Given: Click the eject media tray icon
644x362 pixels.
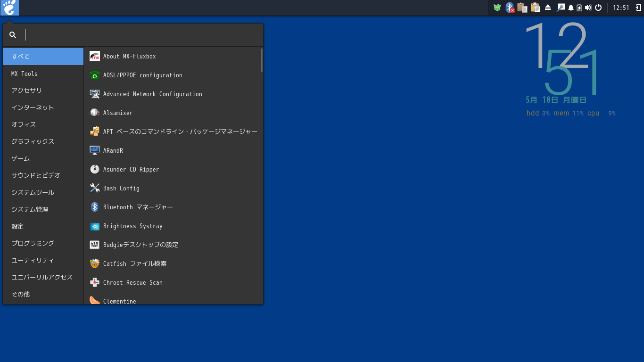Looking at the screenshot, I should 548,8.
